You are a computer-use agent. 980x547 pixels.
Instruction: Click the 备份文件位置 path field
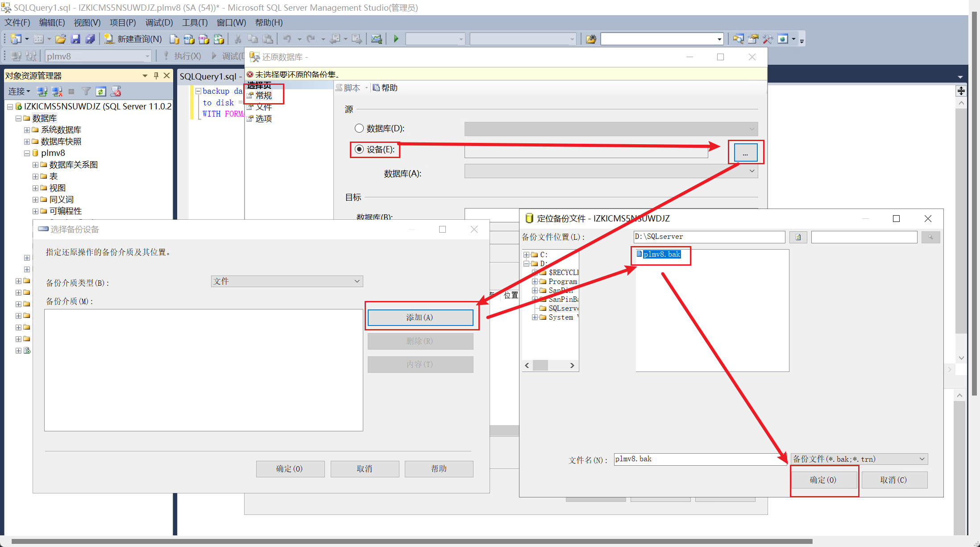709,237
